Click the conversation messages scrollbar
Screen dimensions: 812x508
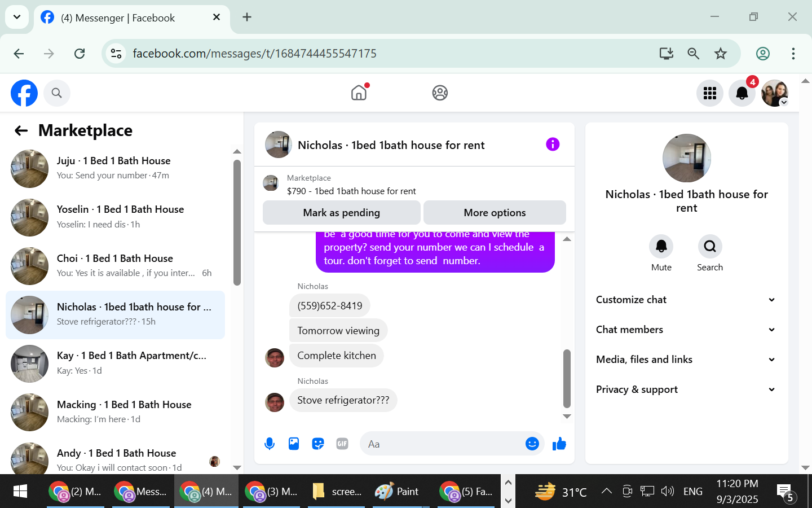coord(567,378)
